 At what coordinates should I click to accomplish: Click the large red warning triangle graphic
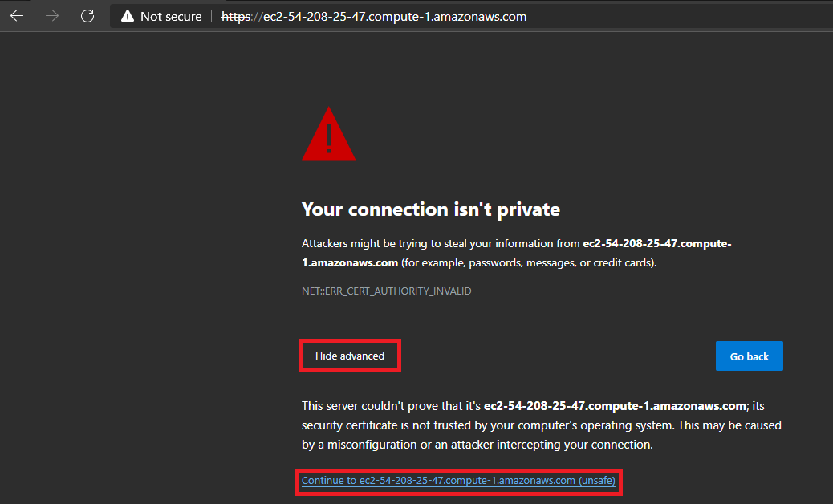click(x=328, y=136)
